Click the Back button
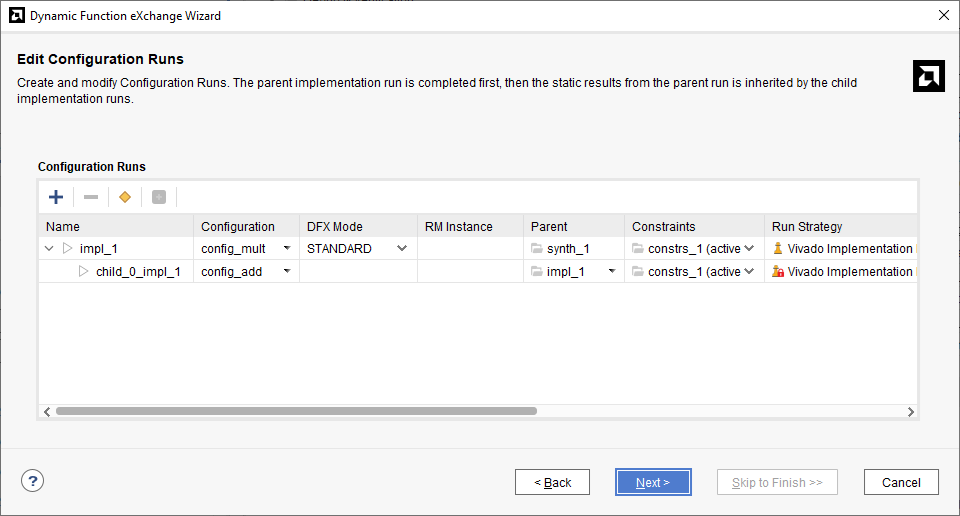Viewport: 960px width, 516px height. (552, 482)
